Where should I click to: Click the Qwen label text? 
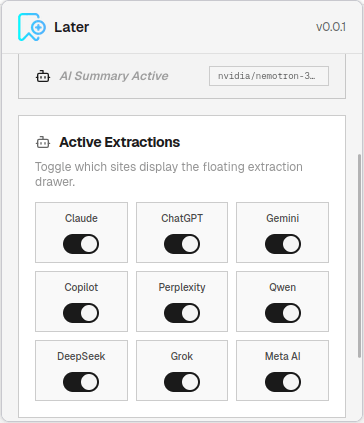[283, 287]
